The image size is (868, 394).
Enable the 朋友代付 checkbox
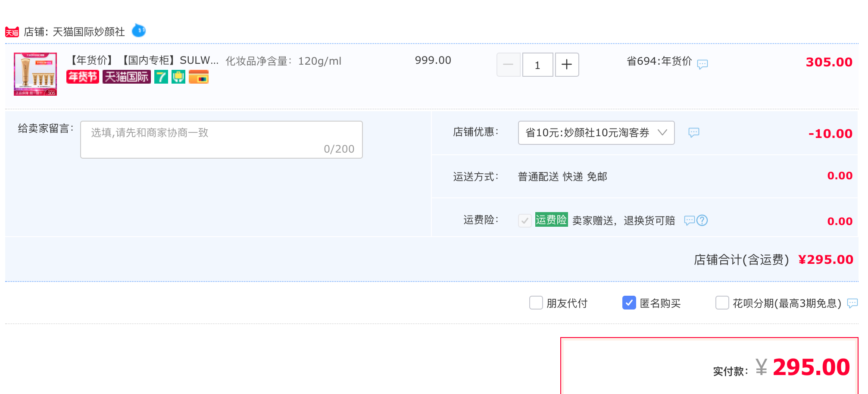536,303
